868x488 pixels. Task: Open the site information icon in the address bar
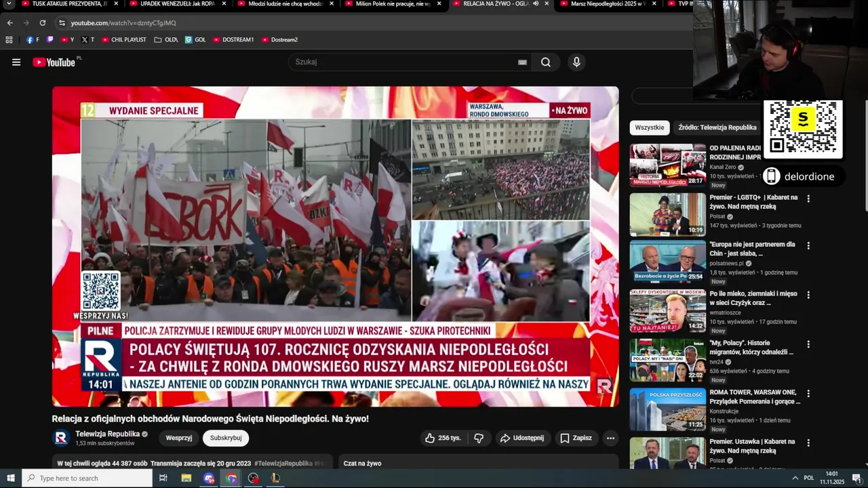(62, 23)
